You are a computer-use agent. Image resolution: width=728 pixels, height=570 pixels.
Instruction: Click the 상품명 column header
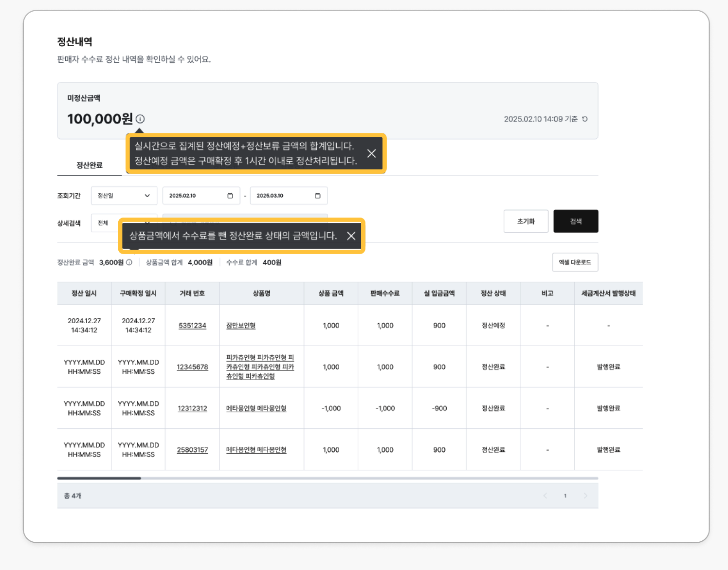pyautogui.click(x=262, y=294)
